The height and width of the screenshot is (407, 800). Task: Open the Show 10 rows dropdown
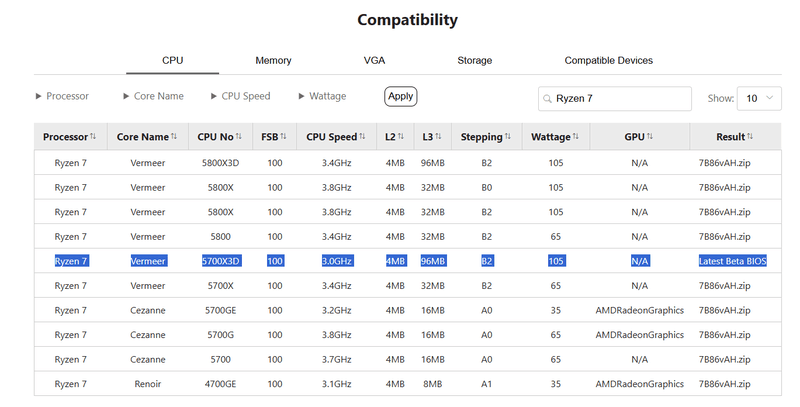click(x=759, y=98)
